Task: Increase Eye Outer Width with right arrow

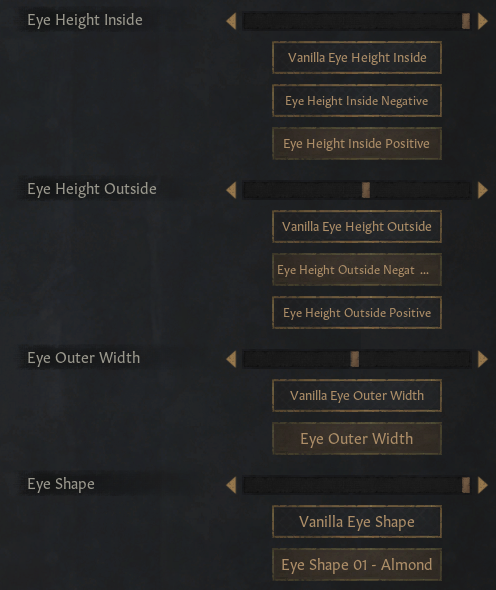Action: pyautogui.click(x=482, y=359)
